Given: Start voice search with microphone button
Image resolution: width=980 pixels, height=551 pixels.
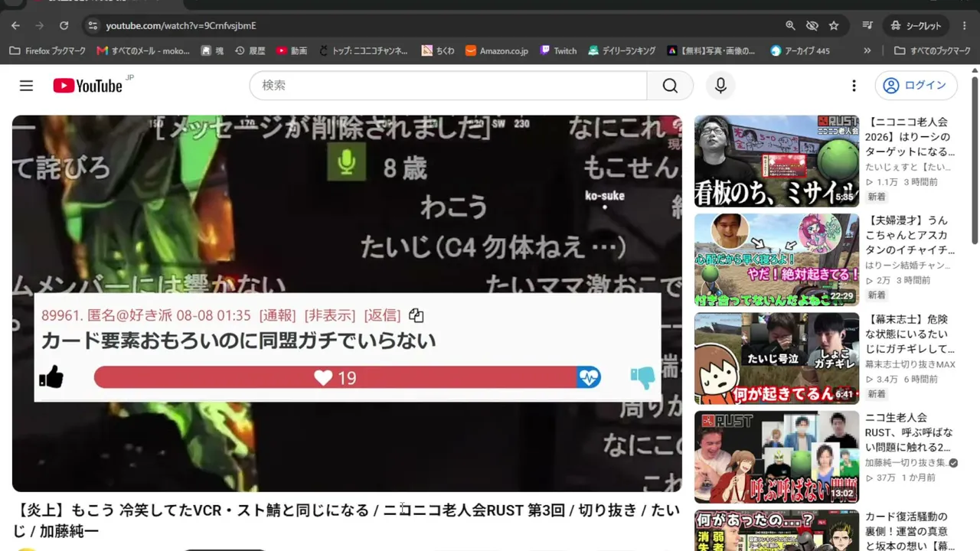Looking at the screenshot, I should [x=720, y=86].
